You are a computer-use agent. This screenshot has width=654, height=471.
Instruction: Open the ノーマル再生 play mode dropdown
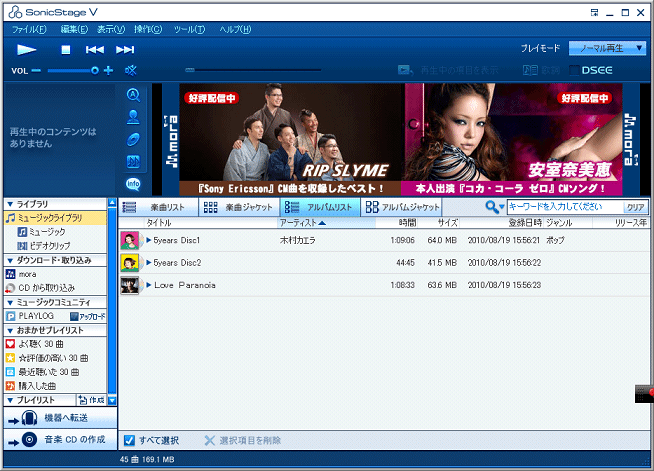point(607,48)
